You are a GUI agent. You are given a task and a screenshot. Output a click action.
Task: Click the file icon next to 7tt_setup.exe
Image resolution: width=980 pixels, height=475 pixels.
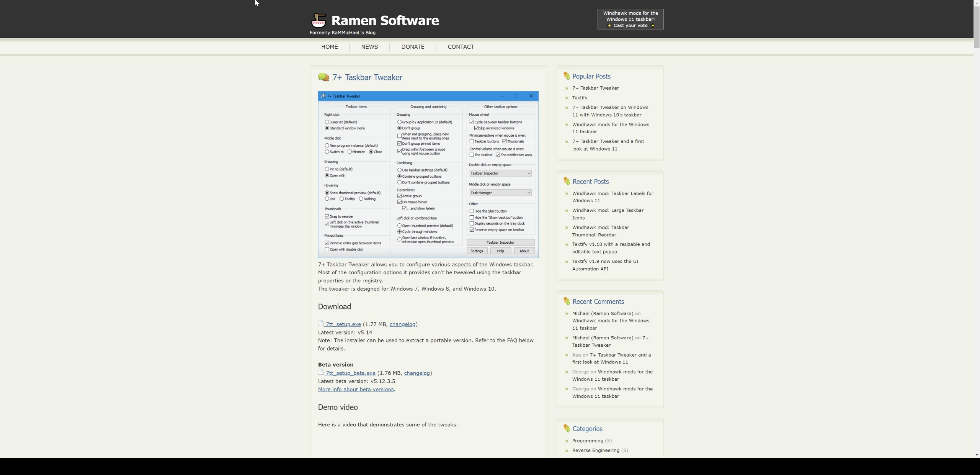(321, 324)
